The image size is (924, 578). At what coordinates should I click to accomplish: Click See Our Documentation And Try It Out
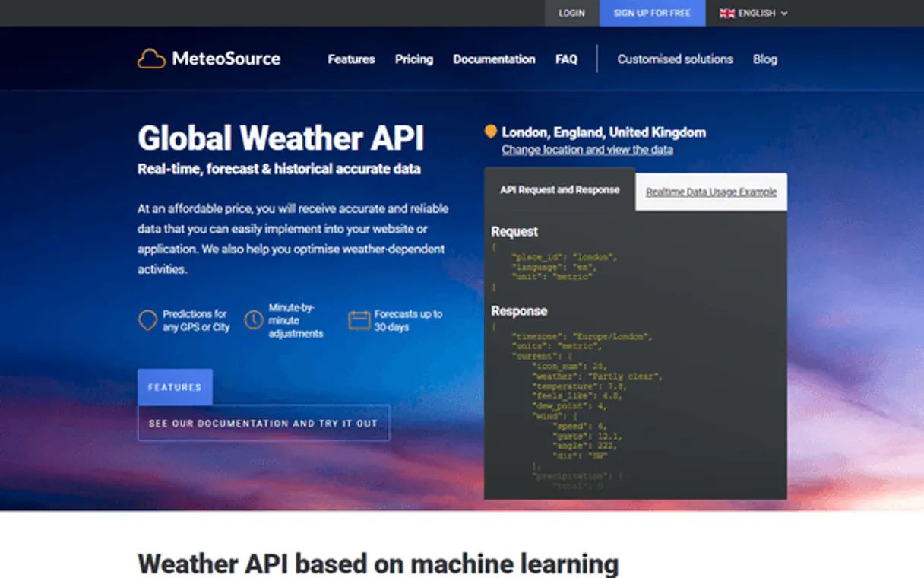(x=263, y=424)
